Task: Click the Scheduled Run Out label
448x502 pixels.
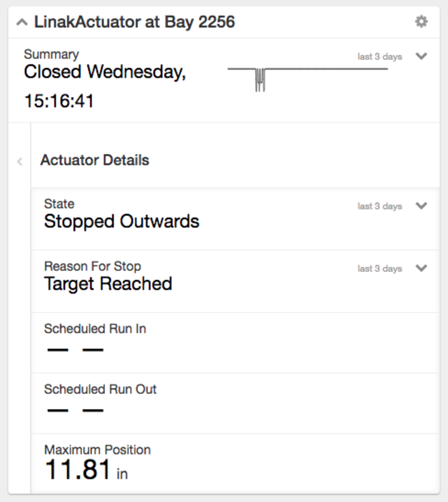Action: 100,389
